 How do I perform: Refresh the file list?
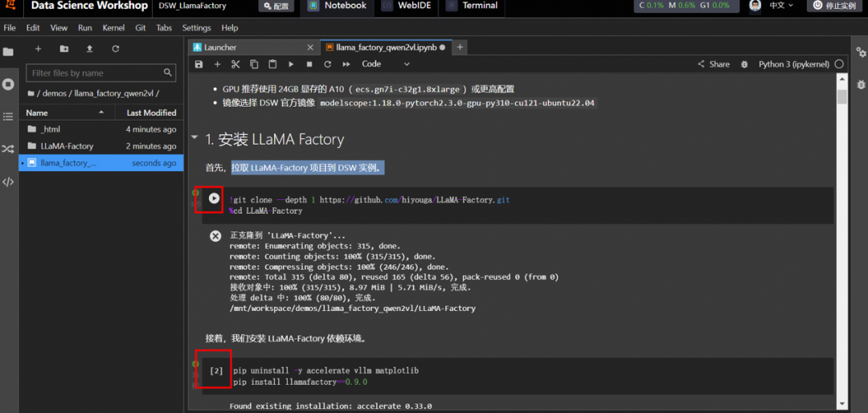[116, 49]
